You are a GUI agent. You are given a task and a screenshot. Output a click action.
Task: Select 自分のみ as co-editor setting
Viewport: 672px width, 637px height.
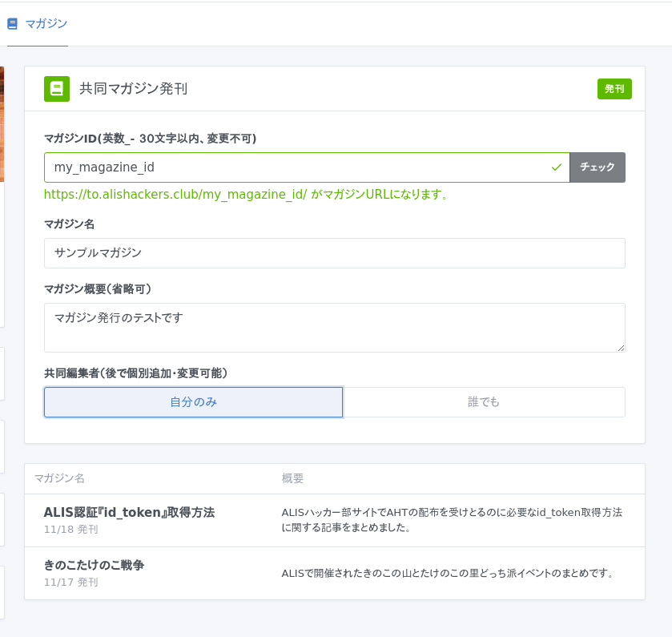point(193,402)
